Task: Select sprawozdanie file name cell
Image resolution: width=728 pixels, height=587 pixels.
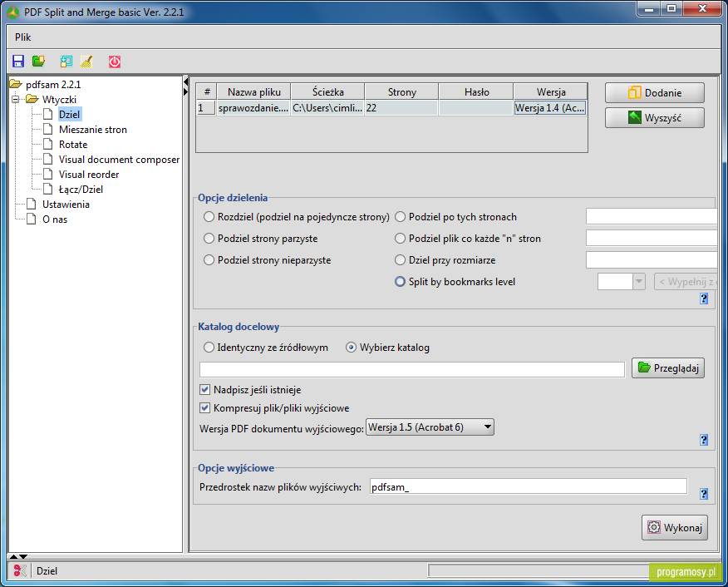Action: pos(254,108)
